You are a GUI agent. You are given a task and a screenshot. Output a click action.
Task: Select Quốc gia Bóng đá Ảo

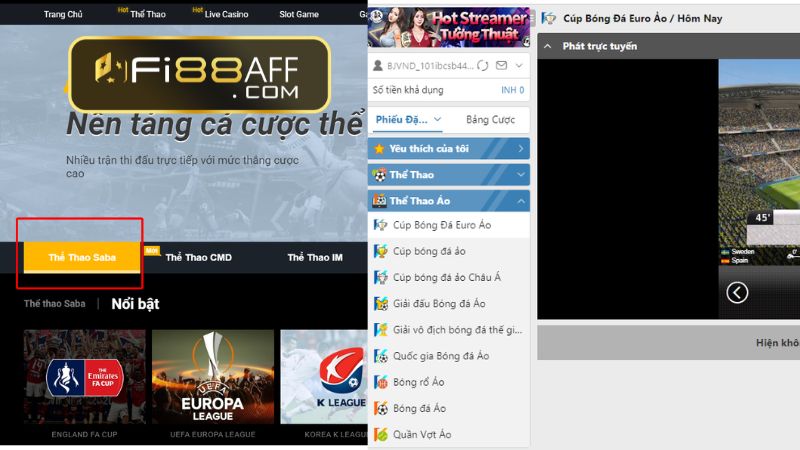[x=449, y=356]
